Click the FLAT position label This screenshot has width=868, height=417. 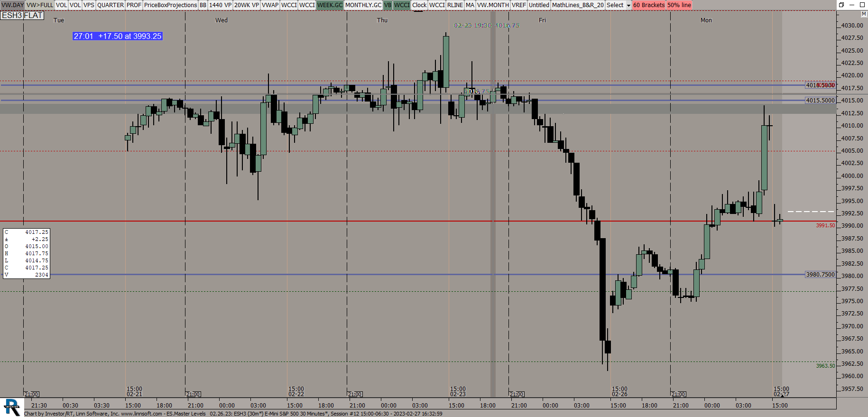[x=33, y=15]
